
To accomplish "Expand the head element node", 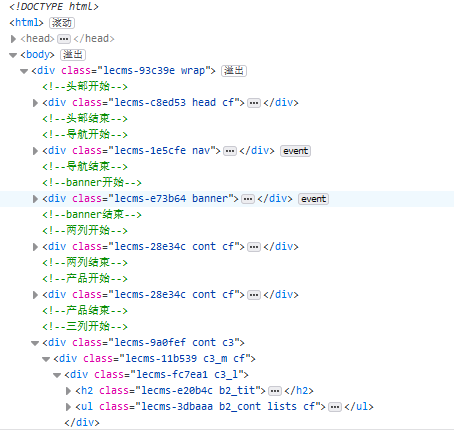I will (13, 39).
